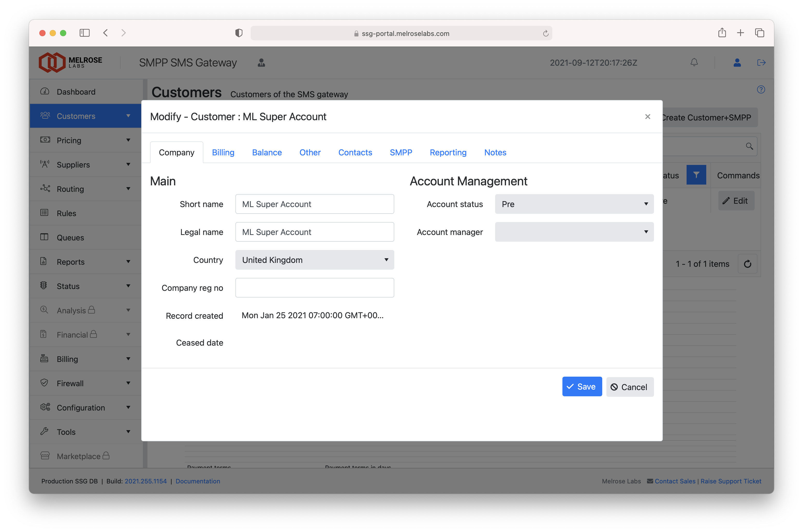Open the Account status dropdown

574,204
